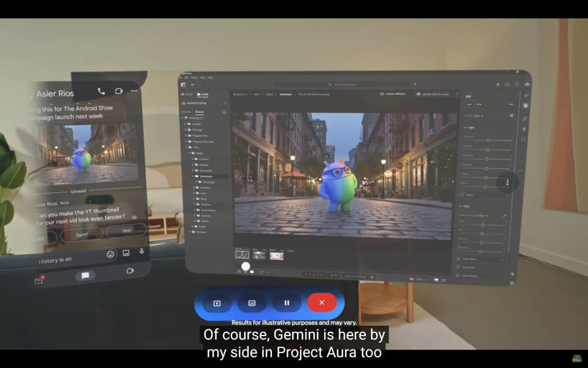Select the Browse tab in the left panel
The image size is (588, 368).
(200, 112)
